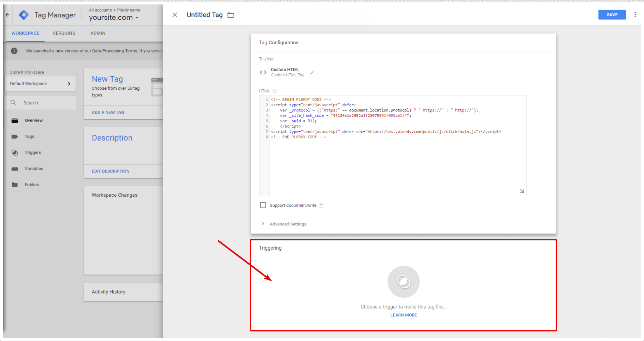Select Folders in the sidebar
Image resolution: width=644 pixels, height=341 pixels.
pyautogui.click(x=32, y=184)
